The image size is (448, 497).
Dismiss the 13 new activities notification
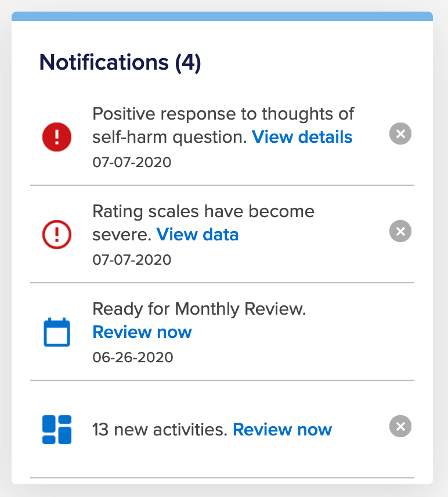pyautogui.click(x=400, y=426)
